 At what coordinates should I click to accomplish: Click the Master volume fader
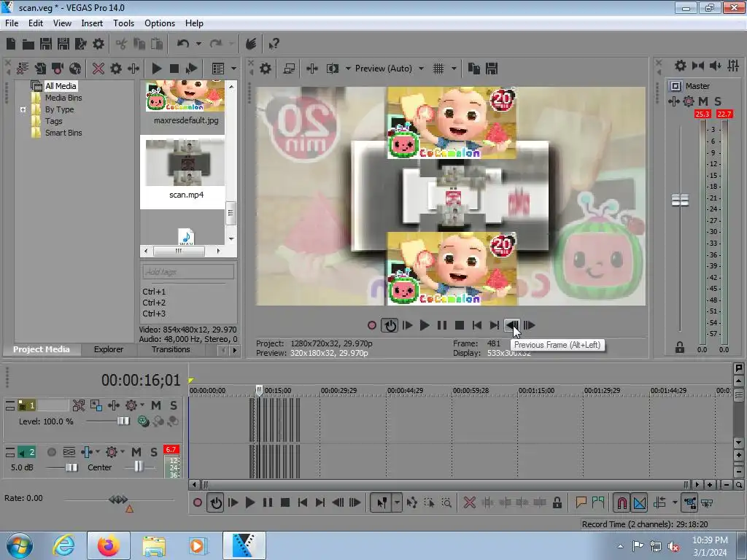(680, 200)
